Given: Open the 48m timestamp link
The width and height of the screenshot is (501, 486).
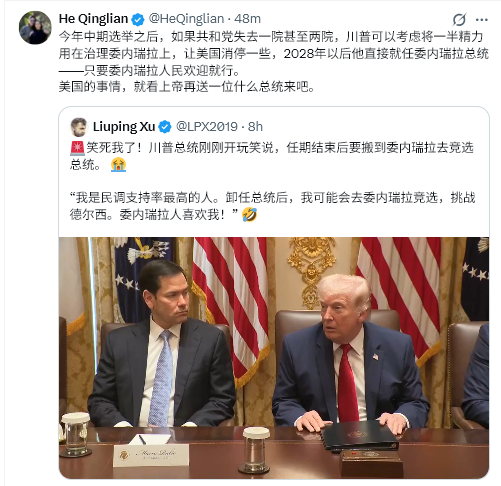Looking at the screenshot, I should click(x=247, y=19).
